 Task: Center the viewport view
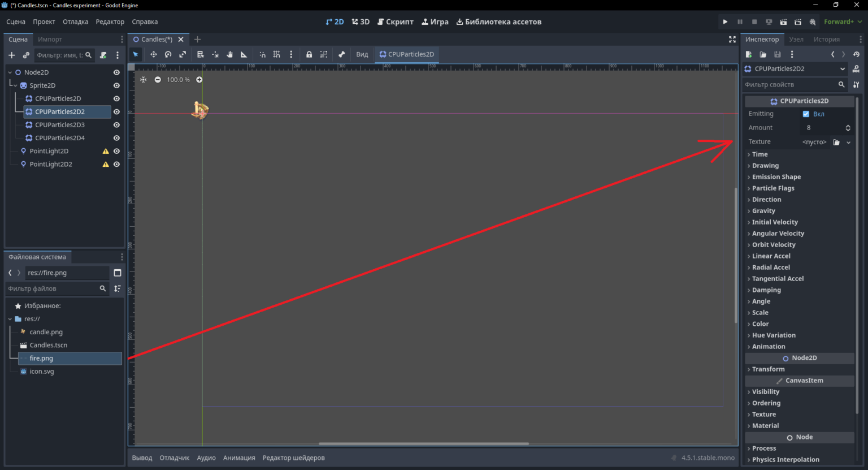click(x=144, y=80)
